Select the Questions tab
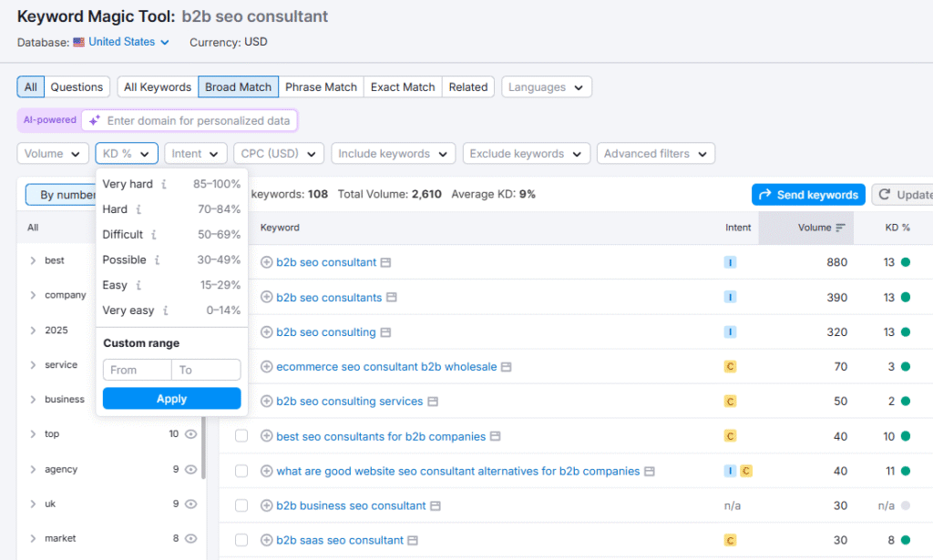Viewport: 933px width, 560px height. 77,87
